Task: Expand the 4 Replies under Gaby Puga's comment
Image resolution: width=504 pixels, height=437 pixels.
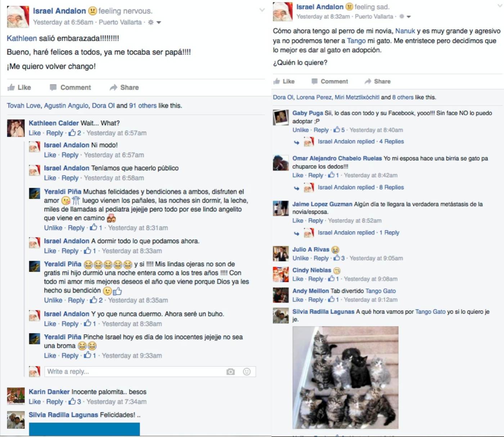Action: click(391, 142)
